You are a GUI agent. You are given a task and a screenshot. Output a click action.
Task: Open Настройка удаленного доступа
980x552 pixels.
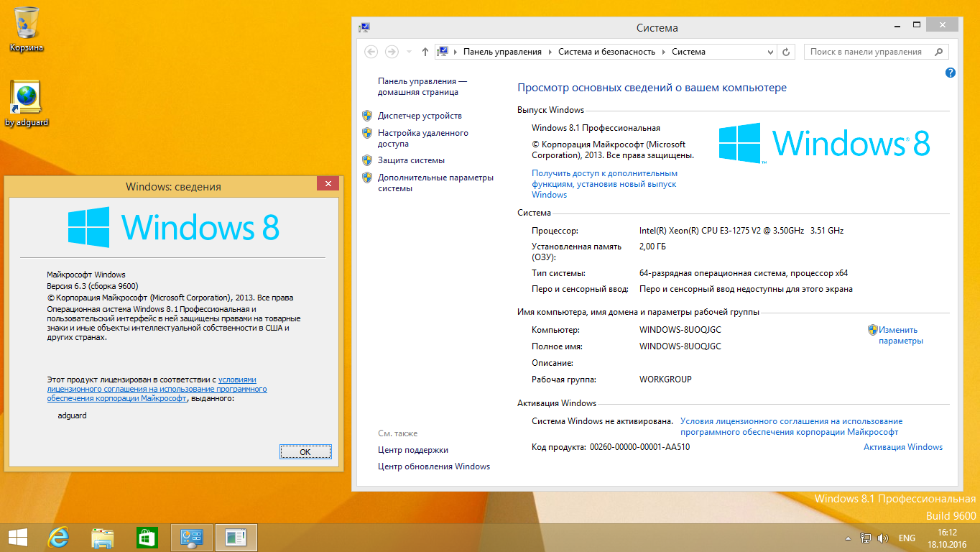[423, 138]
